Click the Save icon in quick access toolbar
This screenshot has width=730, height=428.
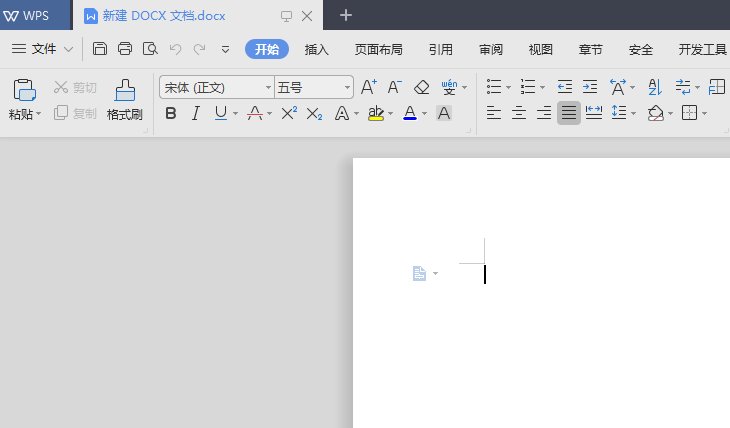100,48
